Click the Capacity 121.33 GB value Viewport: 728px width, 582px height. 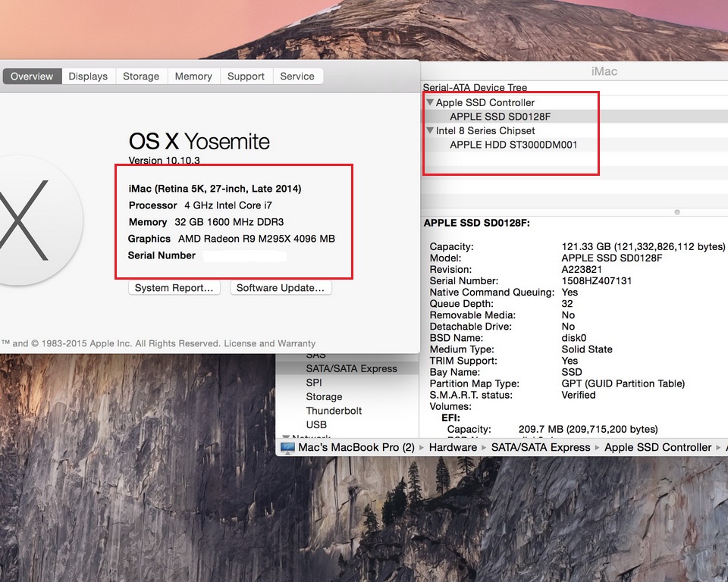[643, 246]
